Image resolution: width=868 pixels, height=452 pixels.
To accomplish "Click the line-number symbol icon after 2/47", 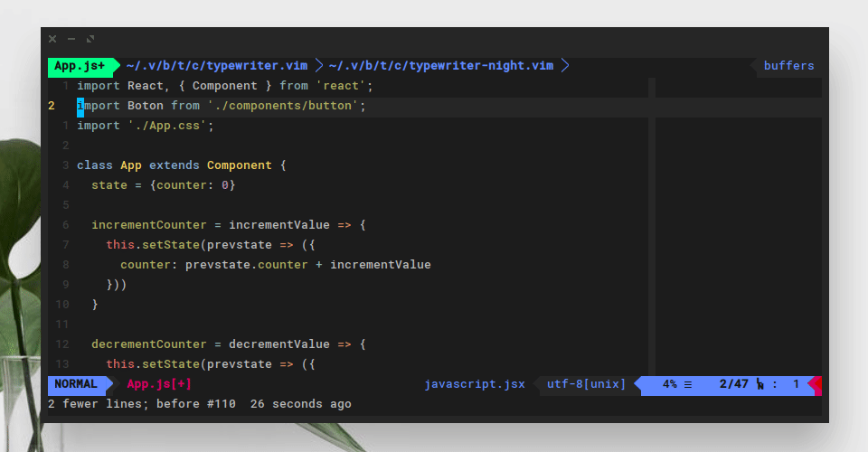I will tap(760, 384).
